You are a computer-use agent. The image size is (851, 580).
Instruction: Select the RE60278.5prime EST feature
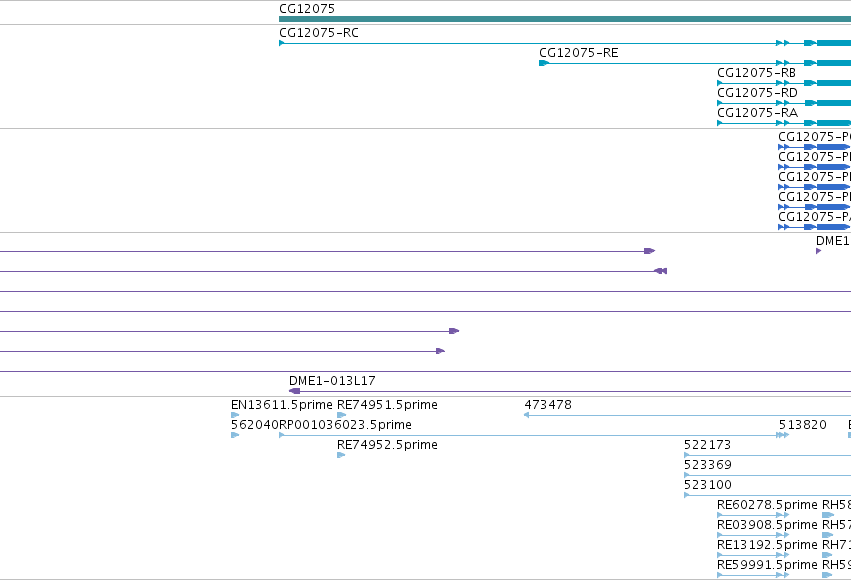tap(753, 515)
